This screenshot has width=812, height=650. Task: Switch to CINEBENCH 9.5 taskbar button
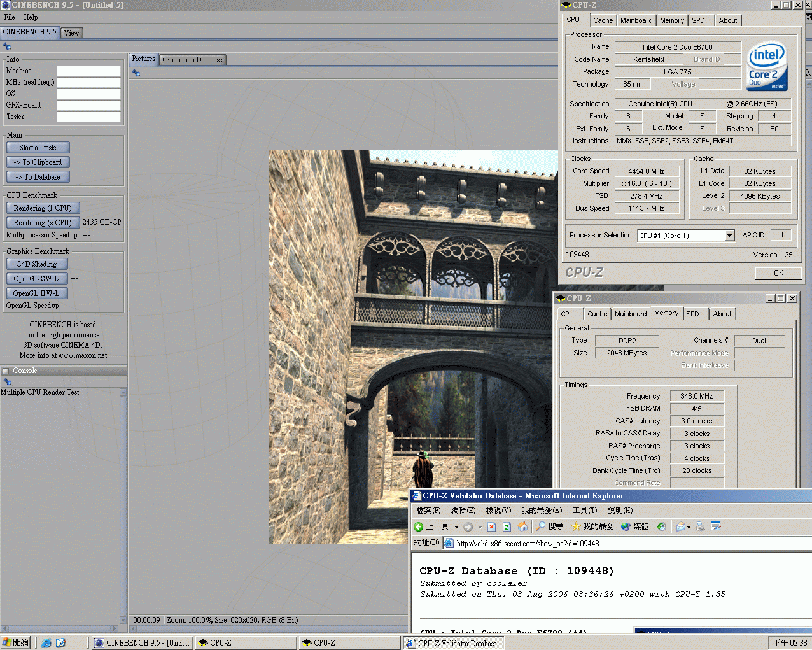143,643
